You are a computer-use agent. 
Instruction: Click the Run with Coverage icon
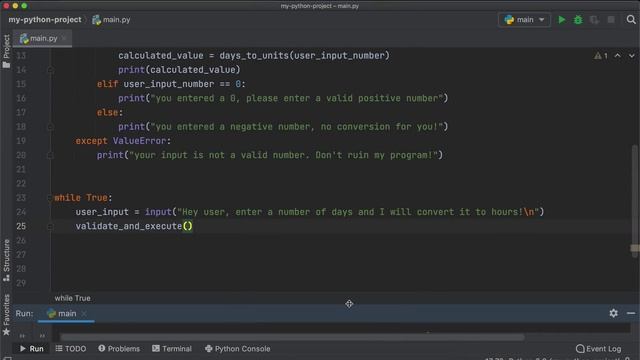point(594,20)
